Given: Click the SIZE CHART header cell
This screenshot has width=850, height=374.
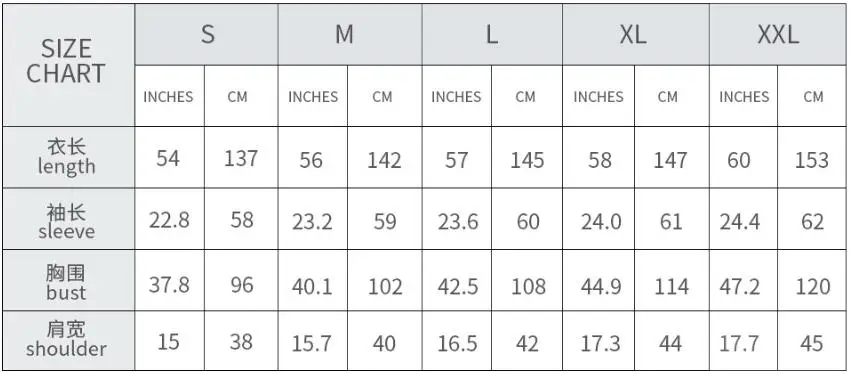Looking at the screenshot, I should pos(68,65).
